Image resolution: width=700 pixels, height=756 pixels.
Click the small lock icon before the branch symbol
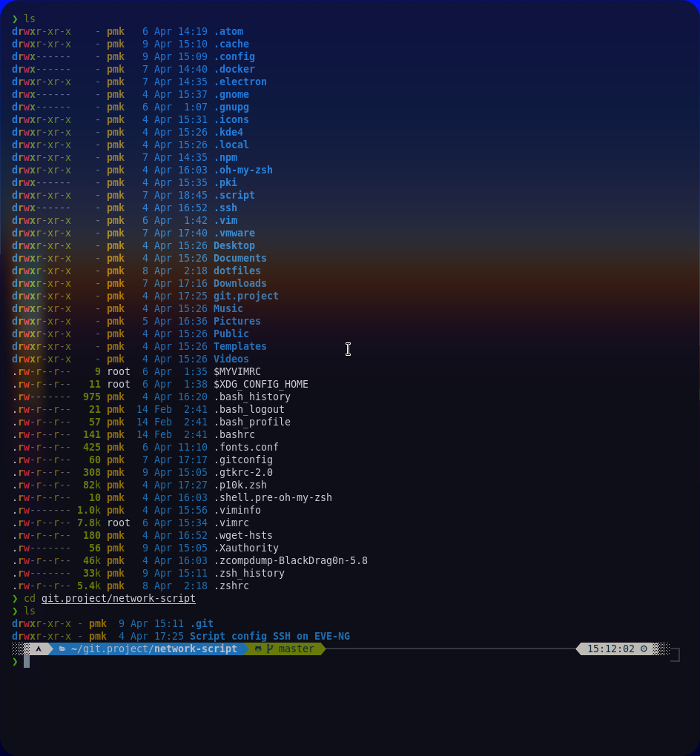point(257,649)
